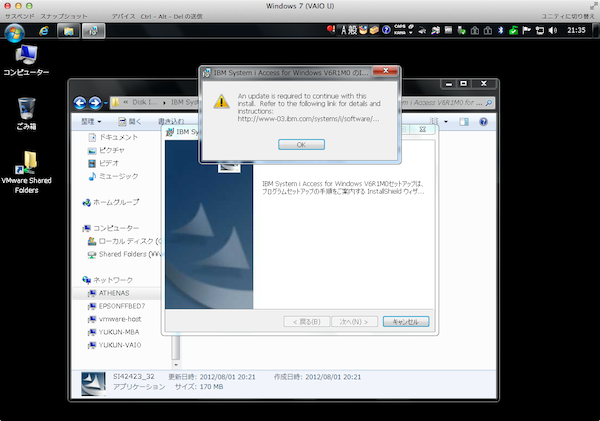Image resolution: width=600 pixels, height=421 pixels.
Task: Click ユニティに切り替え in VMware toolbar
Action: 568,16
